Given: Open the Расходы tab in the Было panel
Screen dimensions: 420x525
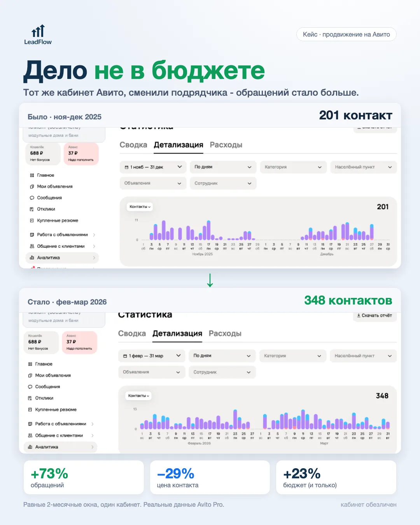Looking at the screenshot, I should [x=226, y=145].
